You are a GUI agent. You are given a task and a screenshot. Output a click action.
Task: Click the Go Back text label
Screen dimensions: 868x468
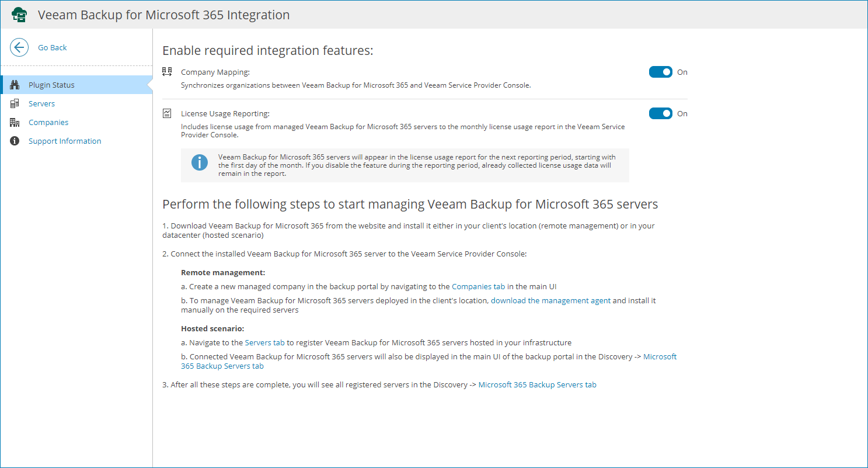53,48
